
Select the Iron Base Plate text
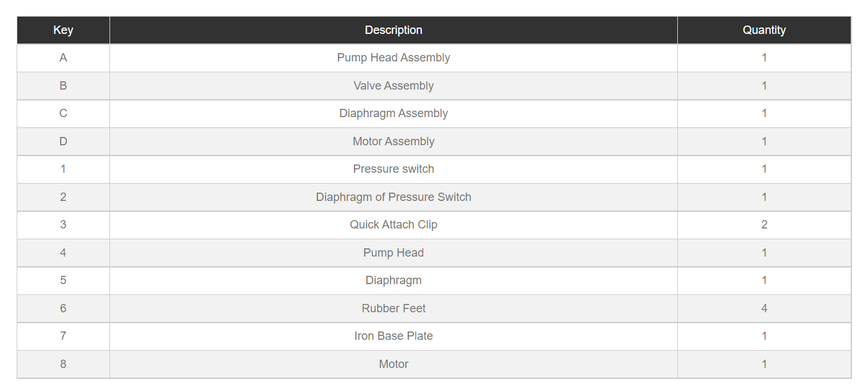click(x=394, y=336)
